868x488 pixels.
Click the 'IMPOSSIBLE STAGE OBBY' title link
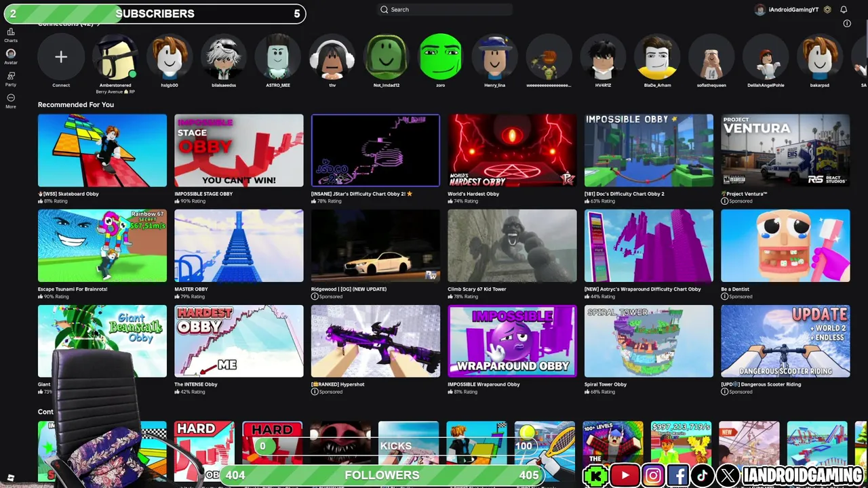(x=203, y=194)
